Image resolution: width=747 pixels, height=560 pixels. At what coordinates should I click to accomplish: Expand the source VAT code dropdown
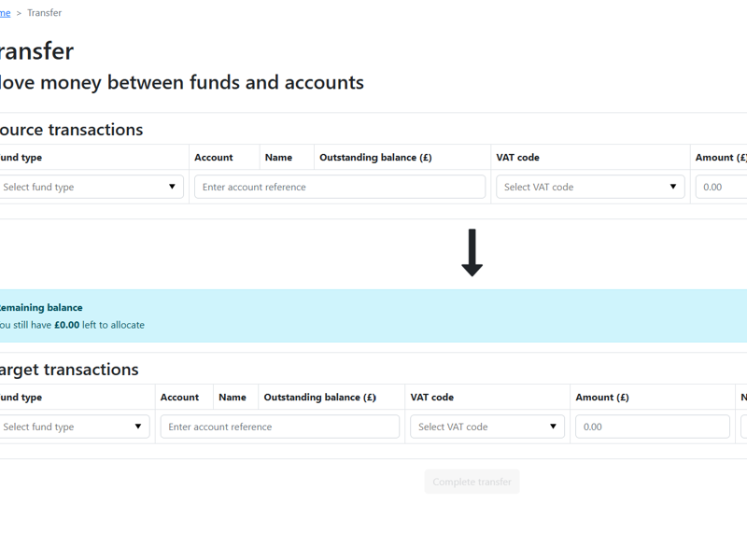pyautogui.click(x=590, y=187)
